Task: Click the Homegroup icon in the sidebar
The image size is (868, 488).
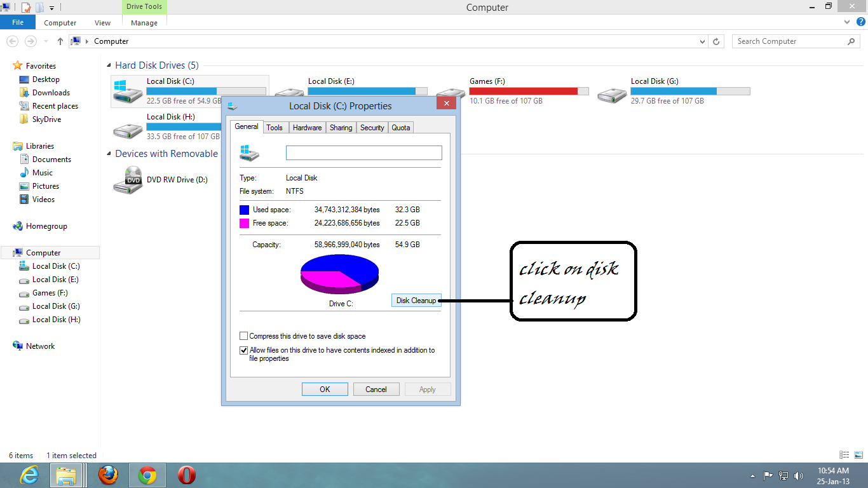Action: tap(17, 226)
